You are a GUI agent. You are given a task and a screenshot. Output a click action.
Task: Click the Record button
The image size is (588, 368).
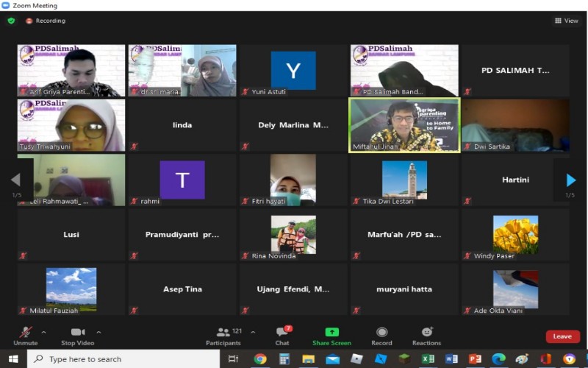pos(381,336)
